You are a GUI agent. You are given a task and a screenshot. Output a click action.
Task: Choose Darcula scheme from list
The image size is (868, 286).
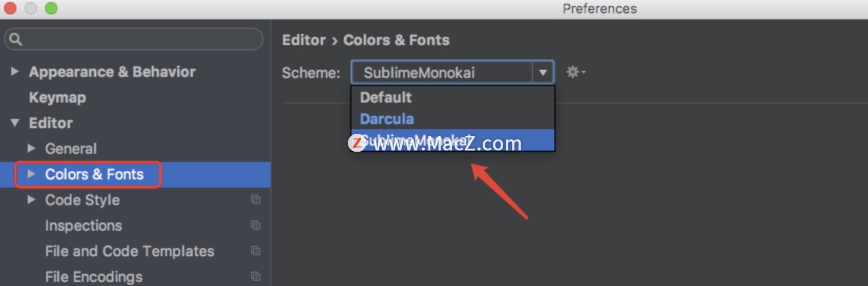click(x=452, y=118)
